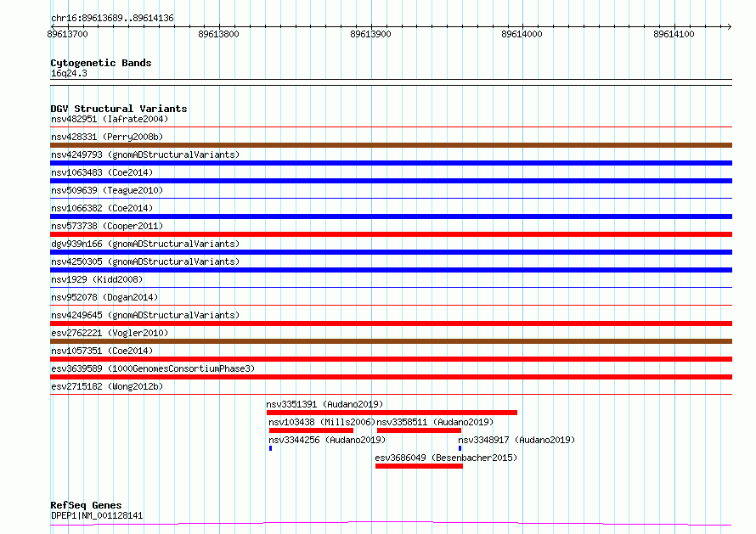
Task: Click the nsv952078 (Dogan2014) label
Action: point(104,297)
